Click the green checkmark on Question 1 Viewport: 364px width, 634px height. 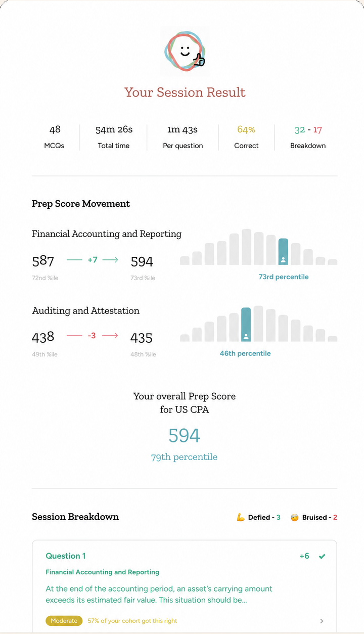point(322,556)
